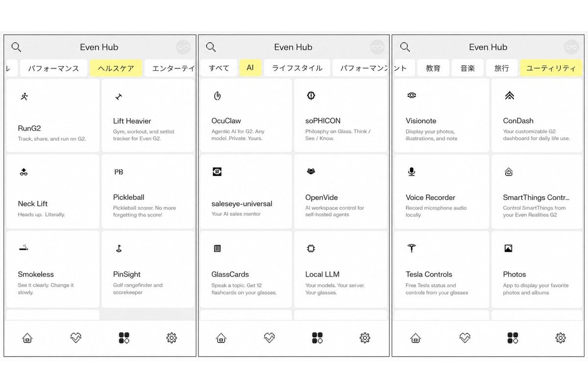Viewport: 588px width, 392px height.
Task: Click the Photos picture icon
Action: pyautogui.click(x=508, y=248)
